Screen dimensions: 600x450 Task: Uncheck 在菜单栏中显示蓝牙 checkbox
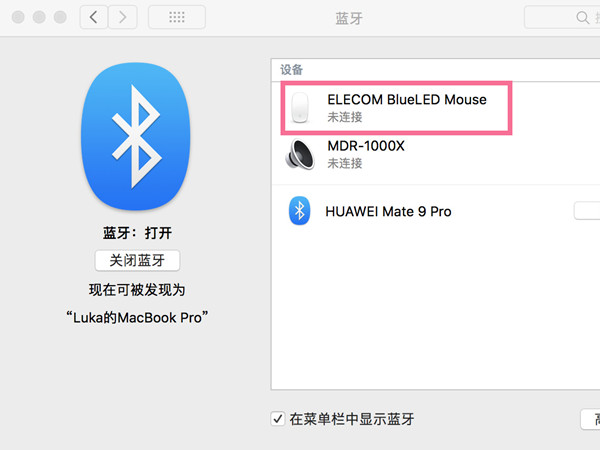pos(278,419)
